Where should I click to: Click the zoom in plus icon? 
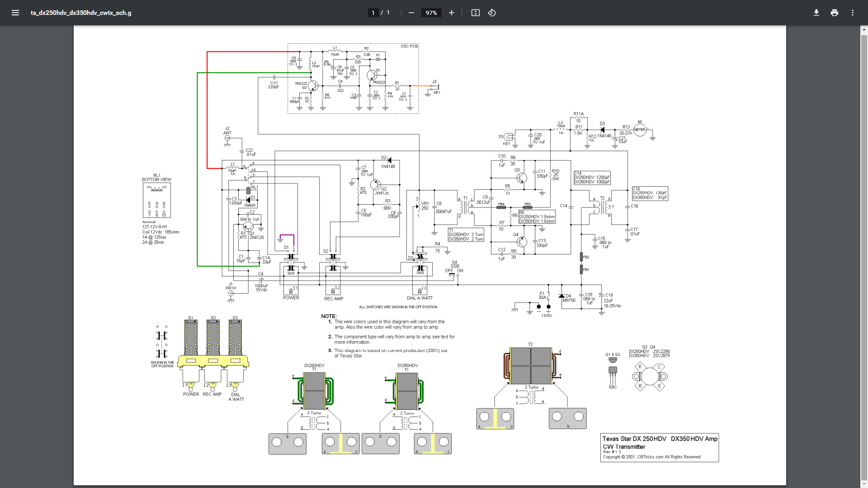(451, 13)
